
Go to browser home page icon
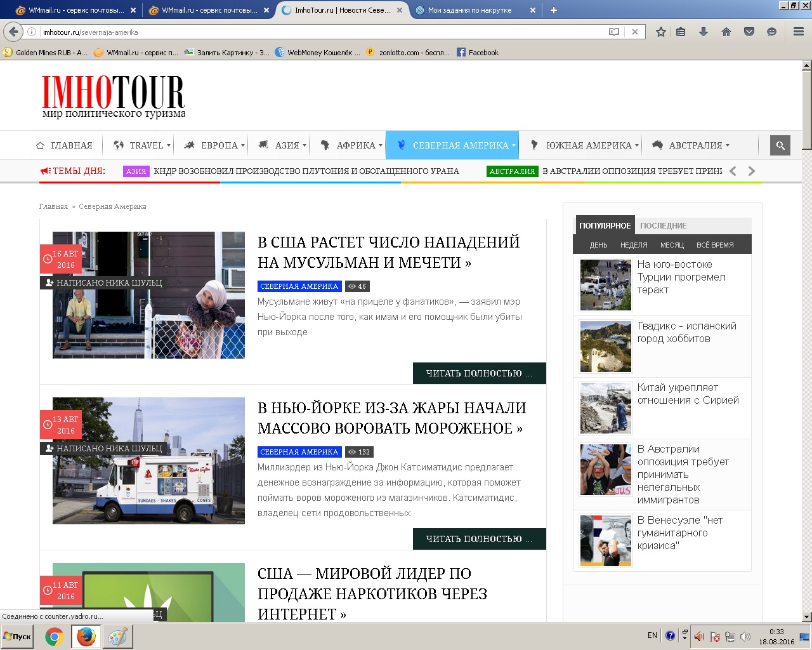pos(726,32)
